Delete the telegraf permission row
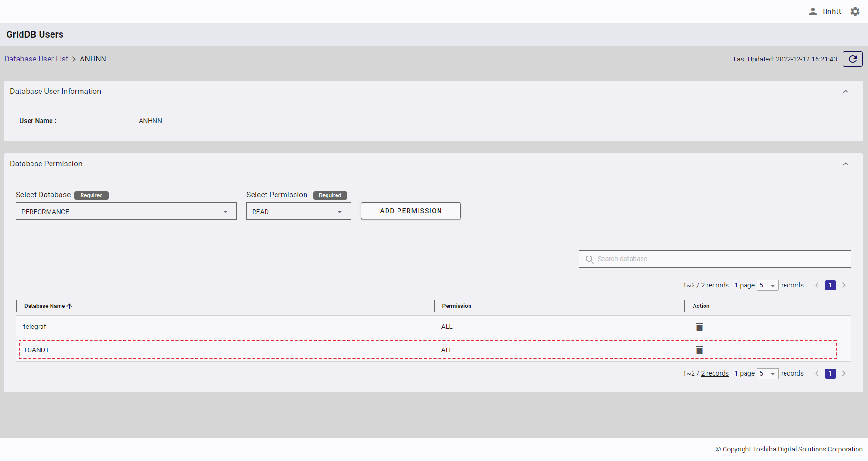 click(699, 327)
